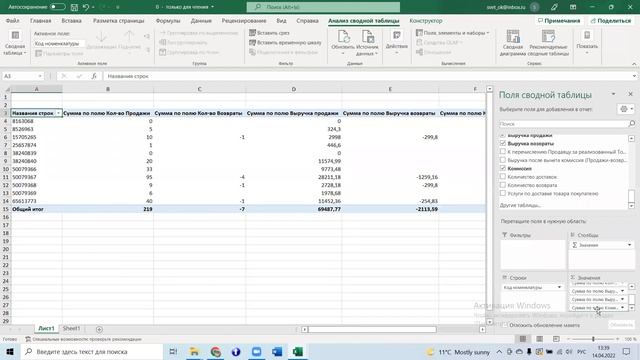Click the add new sheet plus icon
This screenshot has height=360, width=640.
99,329
